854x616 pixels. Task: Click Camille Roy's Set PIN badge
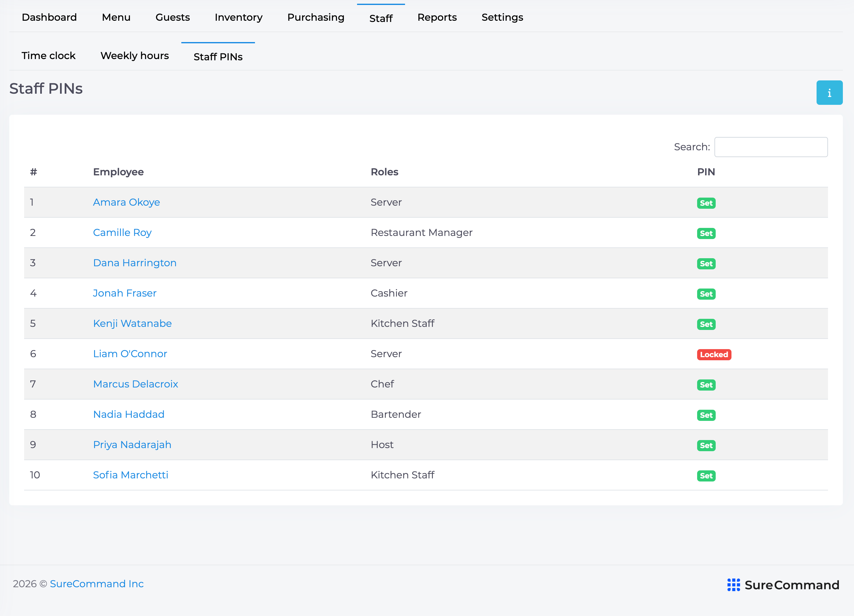point(706,233)
